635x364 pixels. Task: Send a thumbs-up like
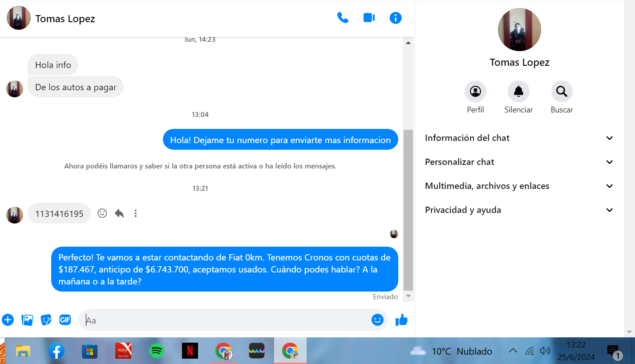coord(401,320)
